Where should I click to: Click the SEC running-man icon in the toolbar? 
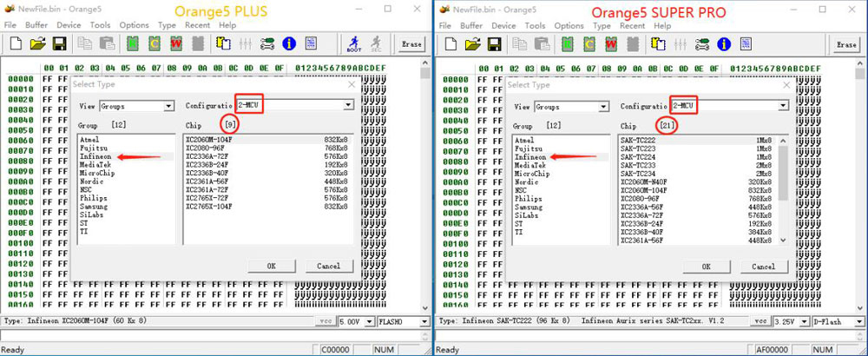coord(376,43)
